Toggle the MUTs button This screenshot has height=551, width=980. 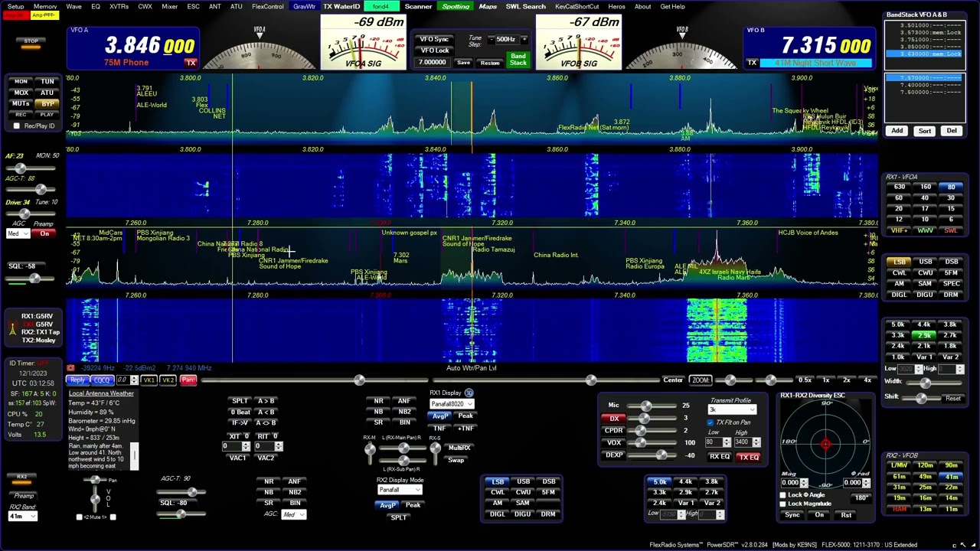pyautogui.click(x=21, y=103)
